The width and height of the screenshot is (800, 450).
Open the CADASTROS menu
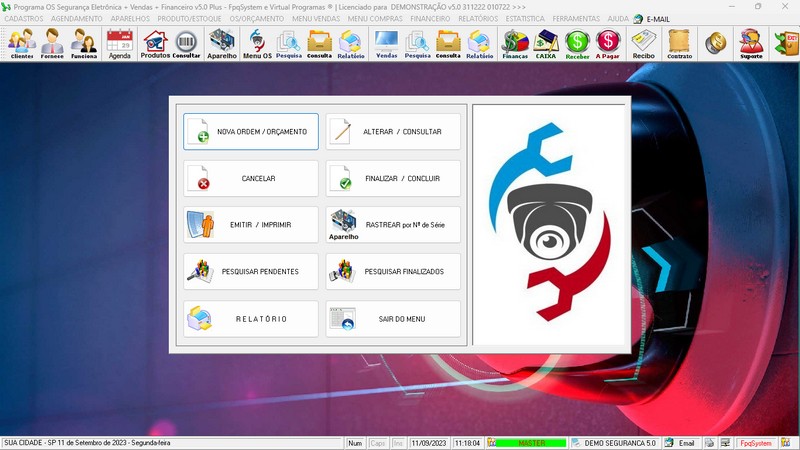(24, 19)
